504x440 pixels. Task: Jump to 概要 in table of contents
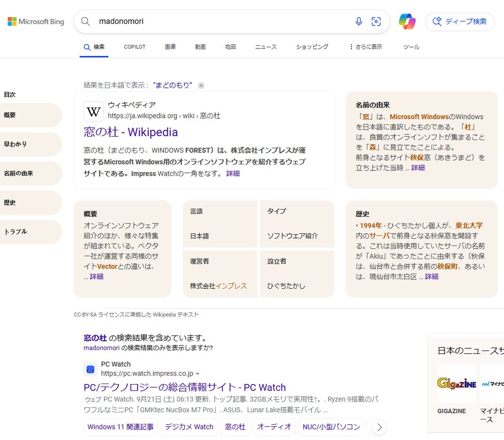(x=30, y=115)
